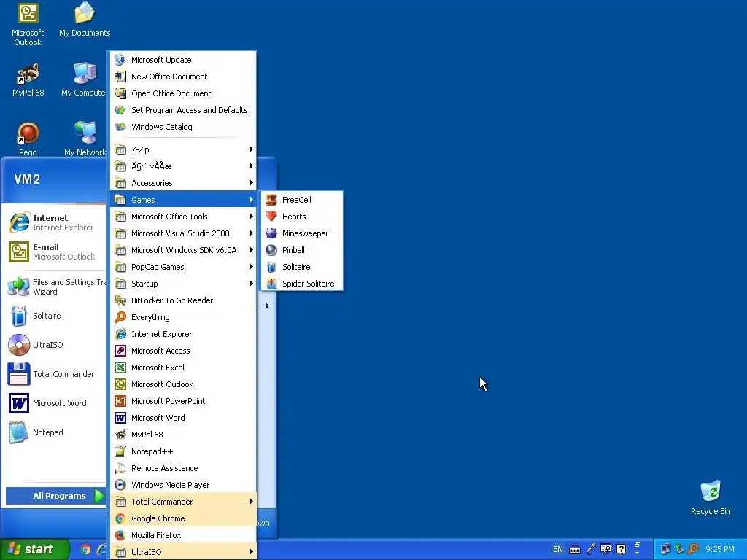
Task: Click the taskbar clock 9:25 PM
Action: (x=720, y=549)
